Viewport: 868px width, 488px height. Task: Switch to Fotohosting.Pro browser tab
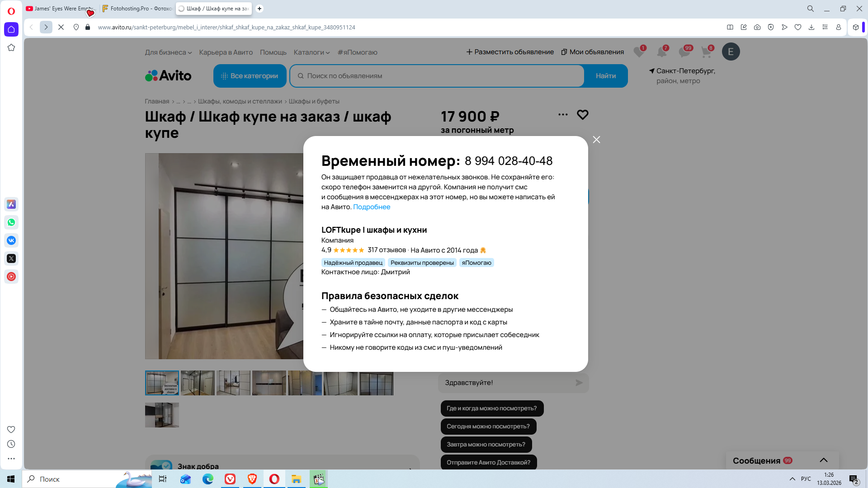[137, 9]
